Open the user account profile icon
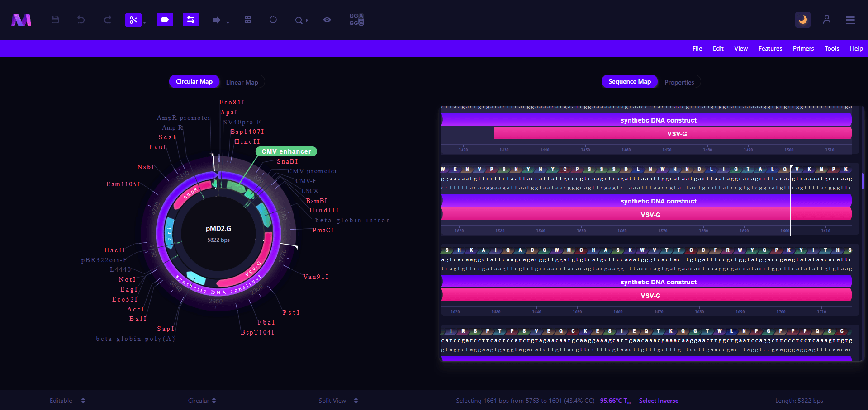The image size is (868, 410). 827,20
